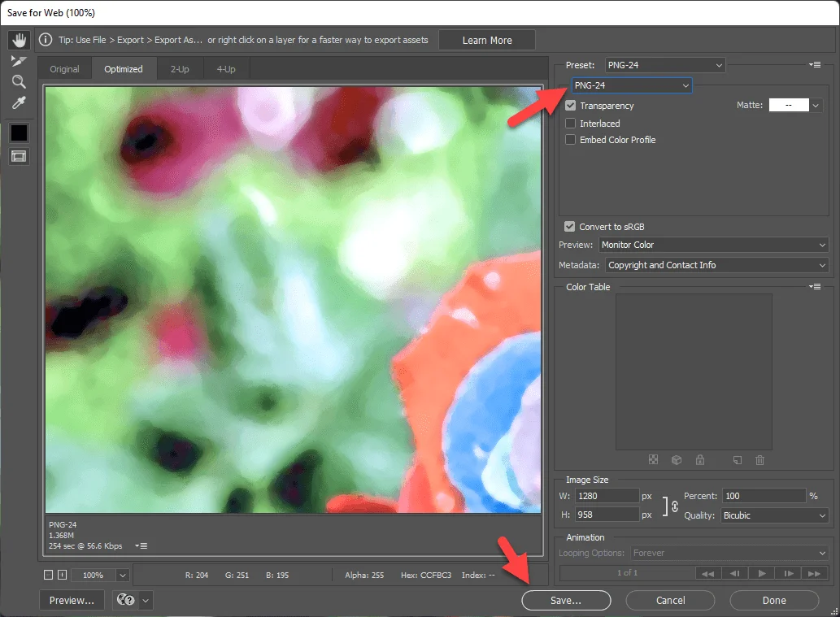The image size is (840, 617).
Task: Click the first frame animation button
Action: click(x=707, y=573)
